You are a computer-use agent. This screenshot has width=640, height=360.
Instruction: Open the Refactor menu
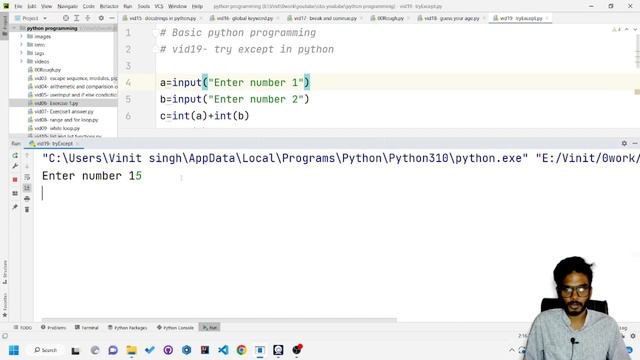(x=109, y=7)
